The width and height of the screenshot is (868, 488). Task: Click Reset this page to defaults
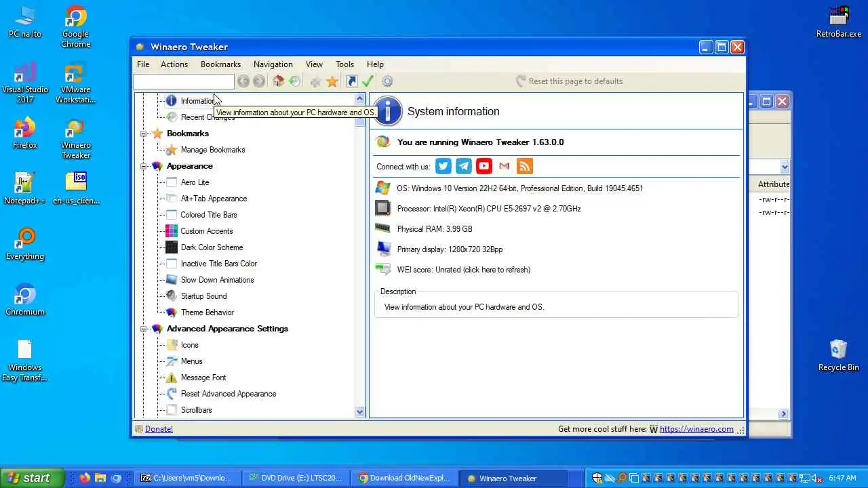pos(569,81)
